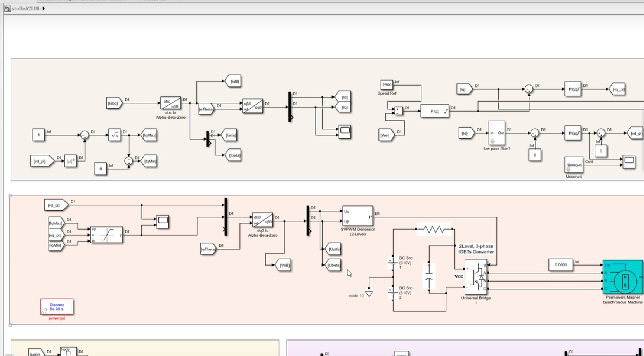644x356 pixels.
Task: Open the powergui Discrete block
Action: 57,307
